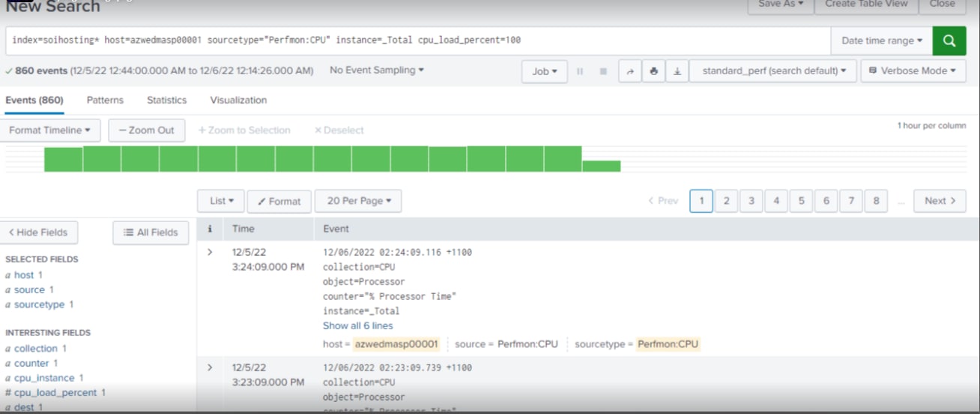
Task: Switch to the Visualization tab
Action: click(238, 100)
